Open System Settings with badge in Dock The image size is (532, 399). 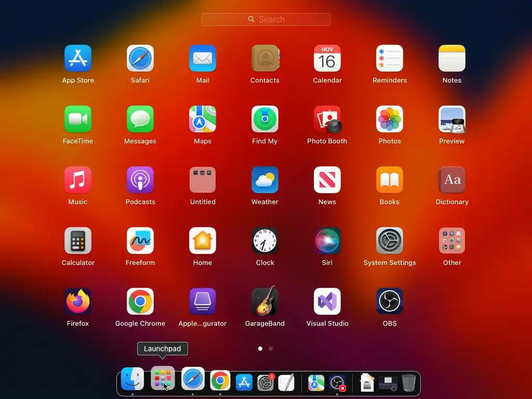pyautogui.click(x=265, y=382)
